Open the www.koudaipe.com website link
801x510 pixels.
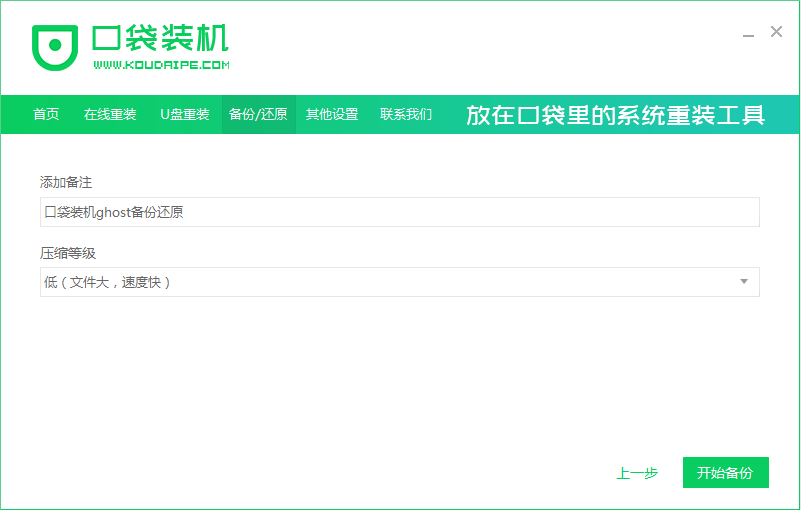(161, 65)
